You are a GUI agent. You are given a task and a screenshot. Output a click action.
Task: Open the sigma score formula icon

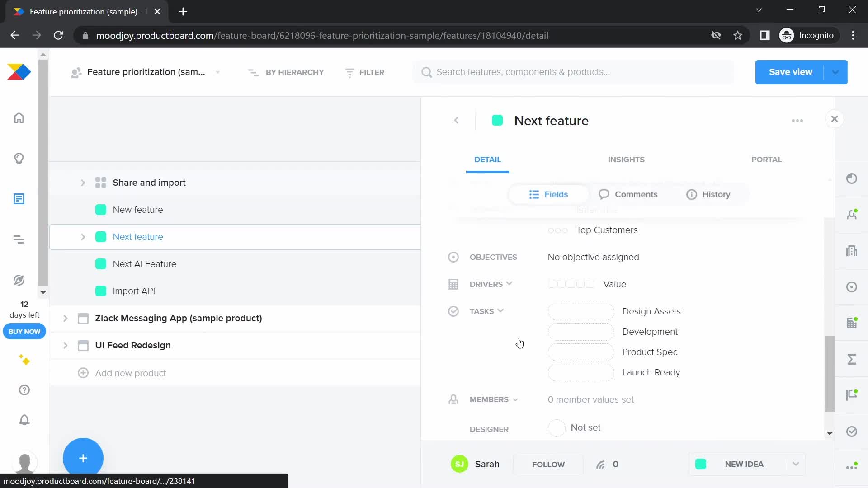tap(852, 359)
